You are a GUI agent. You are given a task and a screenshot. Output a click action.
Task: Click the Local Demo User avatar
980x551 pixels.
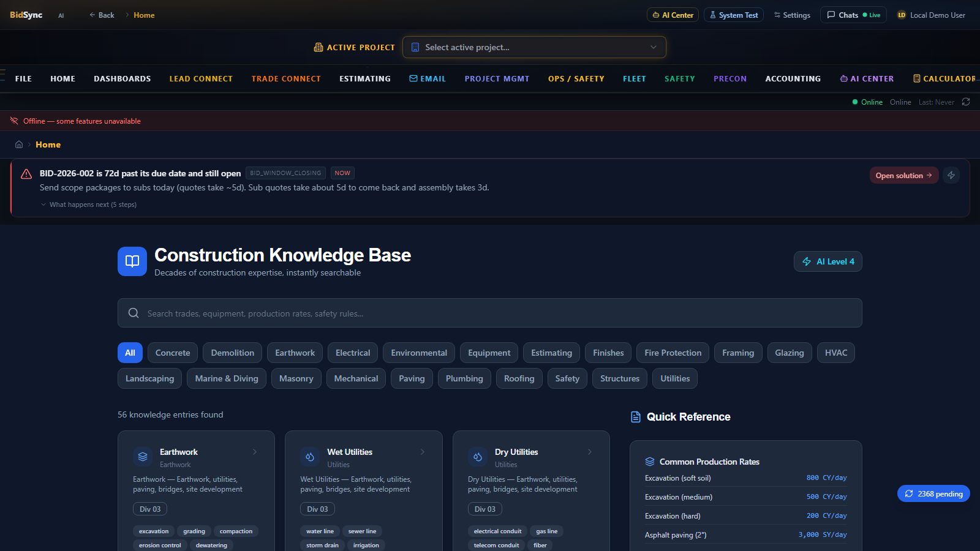click(902, 15)
